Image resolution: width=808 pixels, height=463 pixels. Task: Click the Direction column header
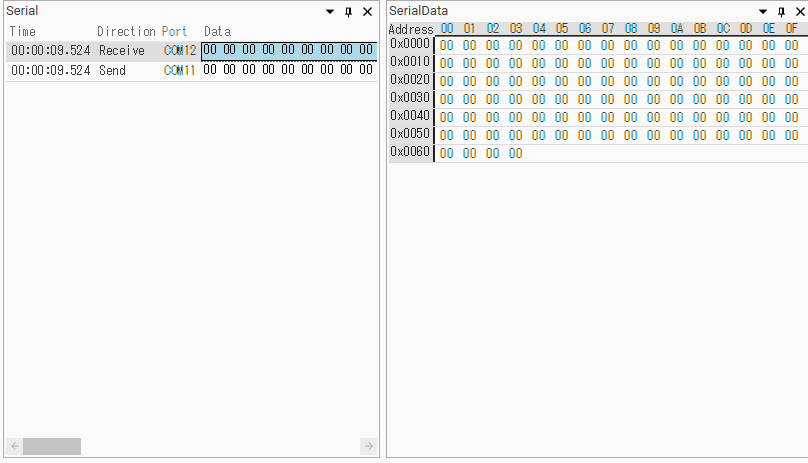point(126,31)
